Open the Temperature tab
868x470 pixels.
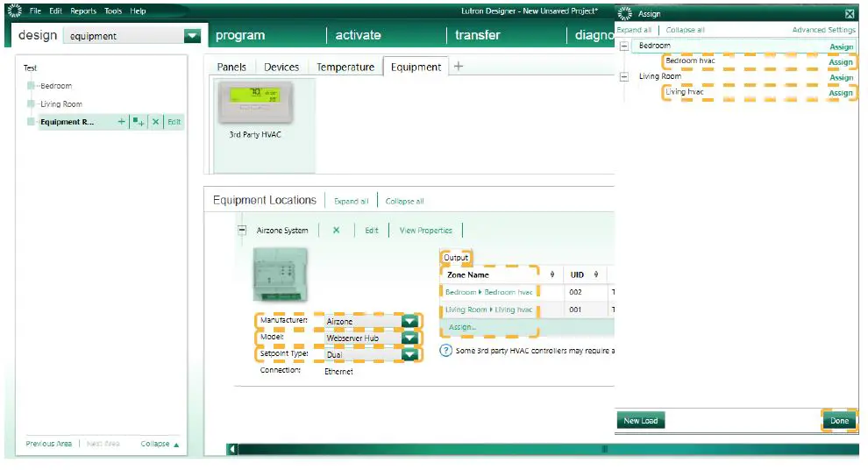click(x=345, y=67)
